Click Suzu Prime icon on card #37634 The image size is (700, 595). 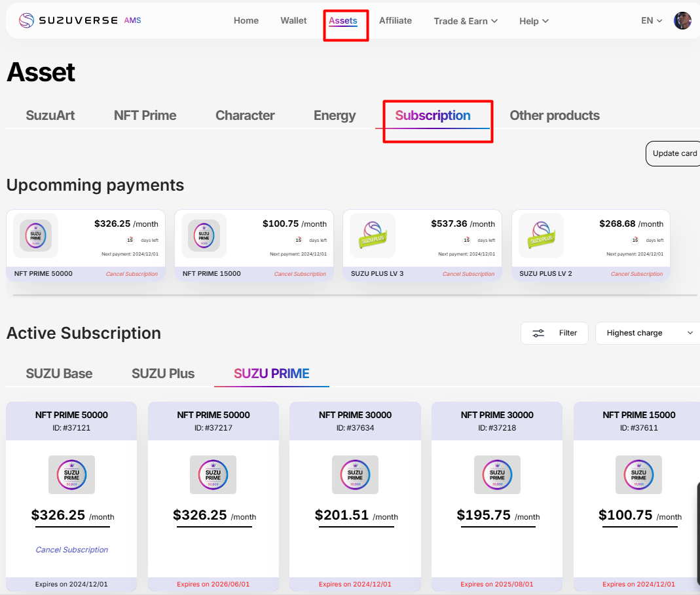point(355,474)
